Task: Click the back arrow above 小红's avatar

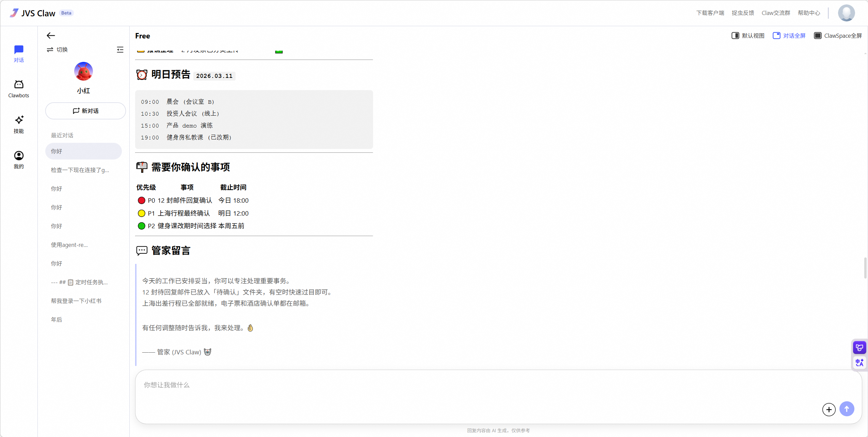Action: (x=50, y=35)
